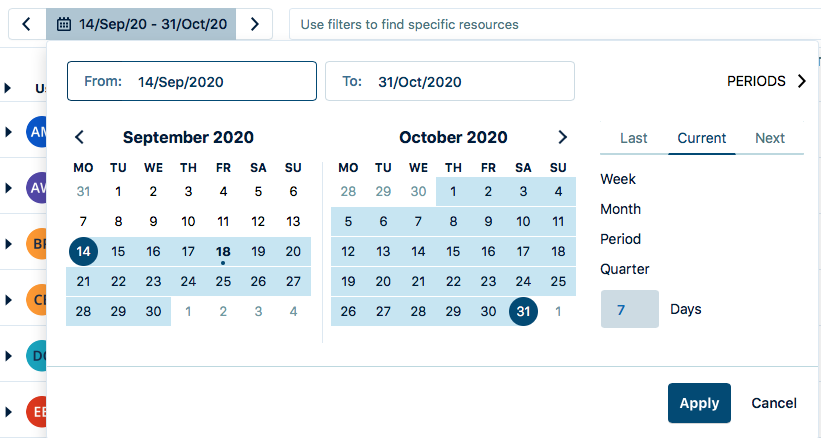821x438 pixels.
Task: Choose the Quarter period option
Action: tap(625, 269)
